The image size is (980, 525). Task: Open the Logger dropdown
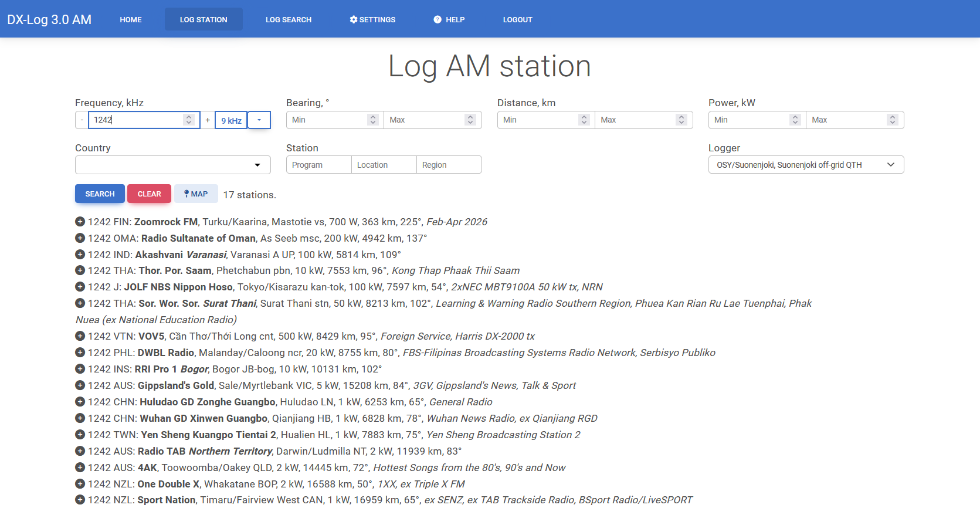[x=806, y=165]
